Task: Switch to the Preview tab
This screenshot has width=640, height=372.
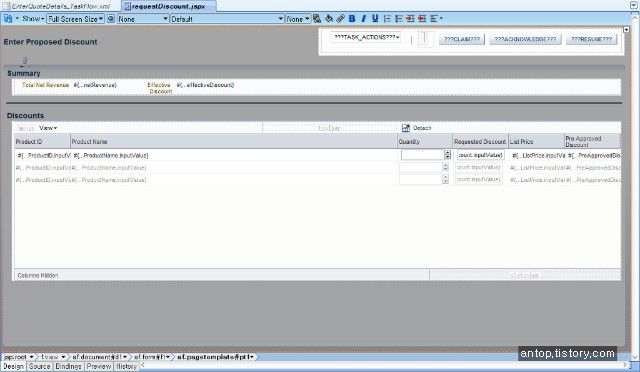Action: click(98, 366)
